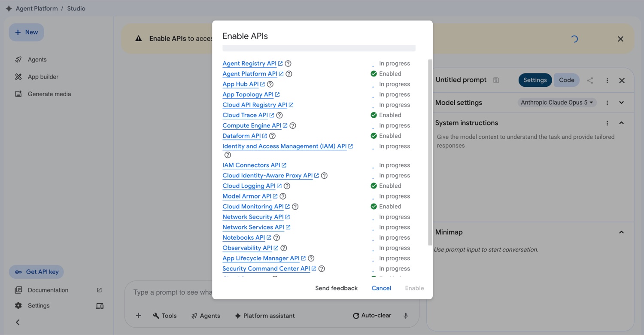The height and width of the screenshot is (335, 644).
Task: Click the Agents rocket icon in sidebar
Action: pos(18,60)
